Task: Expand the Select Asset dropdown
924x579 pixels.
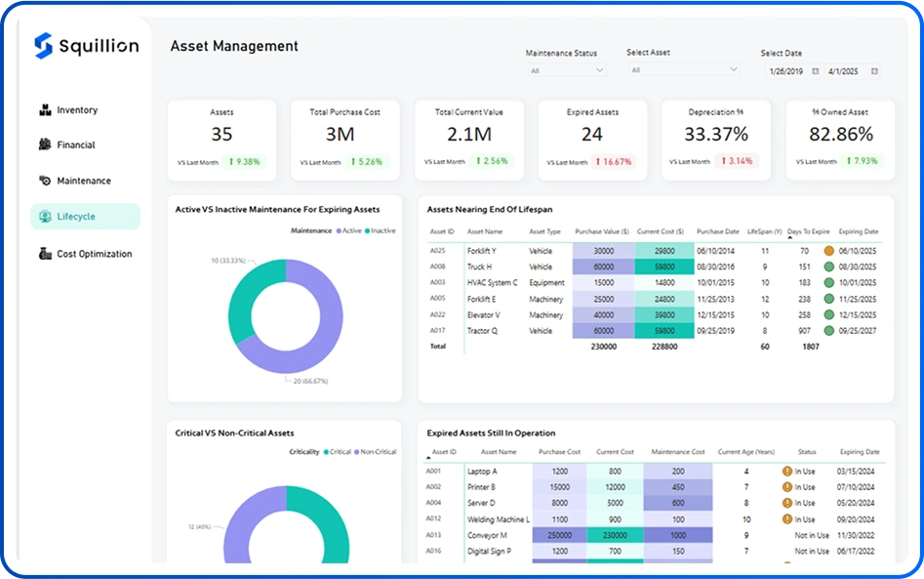Action: 733,70
